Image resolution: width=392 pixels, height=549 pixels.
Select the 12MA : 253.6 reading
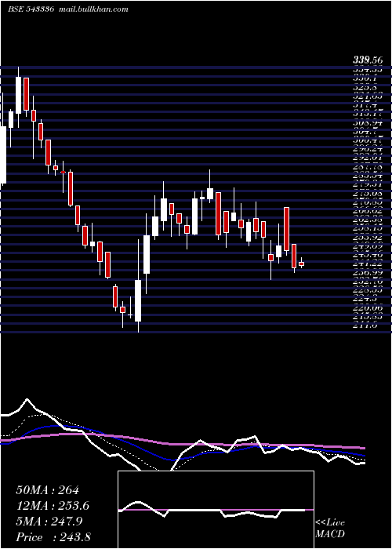pyautogui.click(x=53, y=506)
